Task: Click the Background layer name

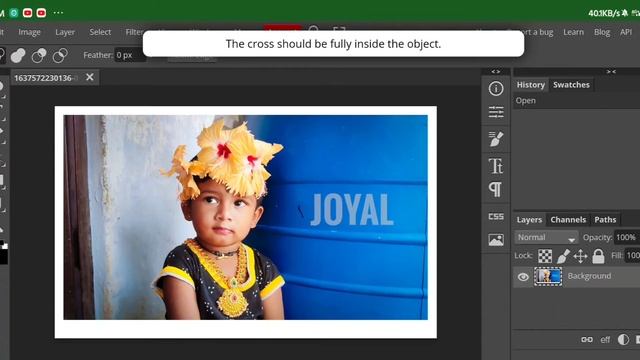Action: [x=589, y=276]
